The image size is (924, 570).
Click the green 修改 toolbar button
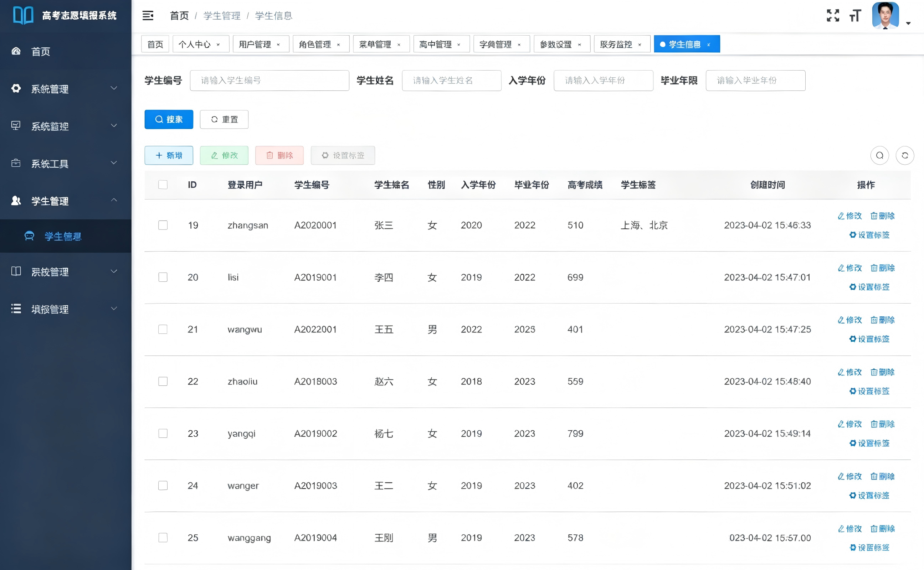point(224,155)
